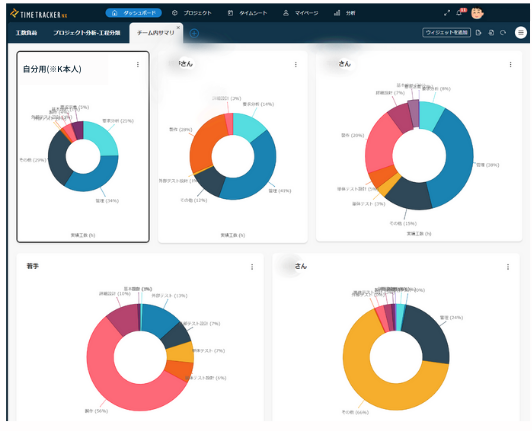
Task: Click the 実績工数 (h) label under 自分用 chart
Action: pos(83,235)
